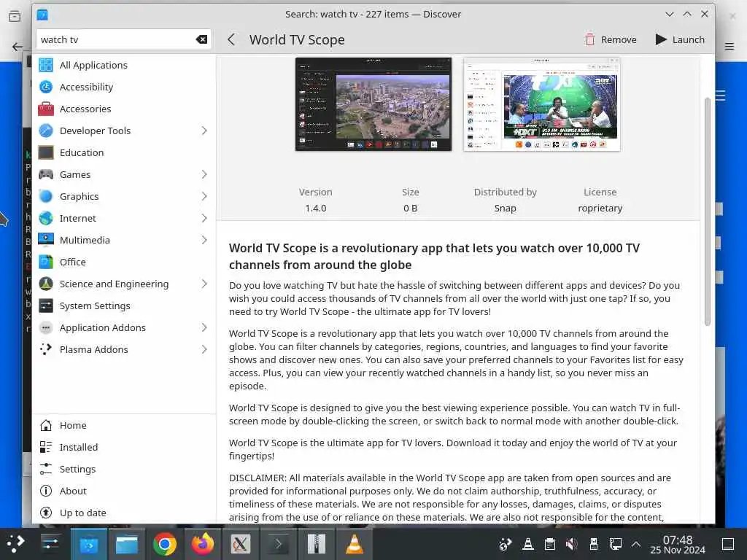747x560 pixels.
Task: Open the Dolphin file manager taskbar icon
Action: click(x=127, y=544)
